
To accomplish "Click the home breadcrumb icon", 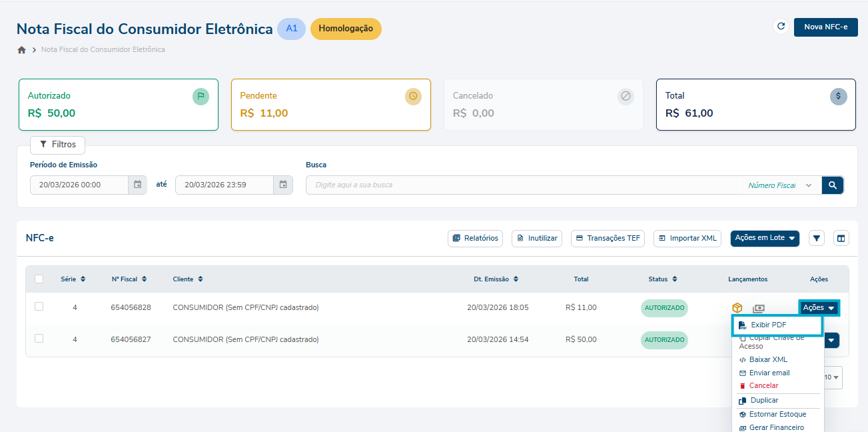I will 21,50.
